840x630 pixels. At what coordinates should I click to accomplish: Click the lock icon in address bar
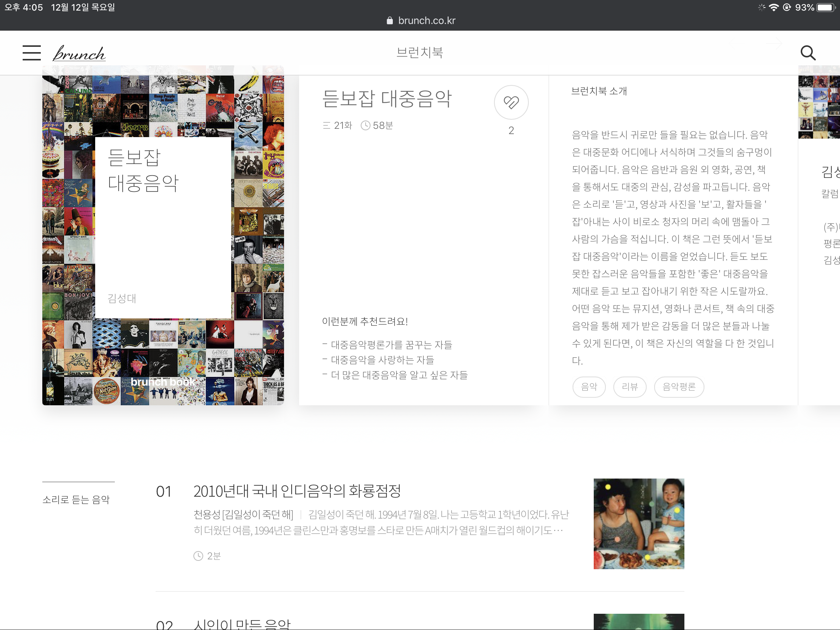click(390, 21)
